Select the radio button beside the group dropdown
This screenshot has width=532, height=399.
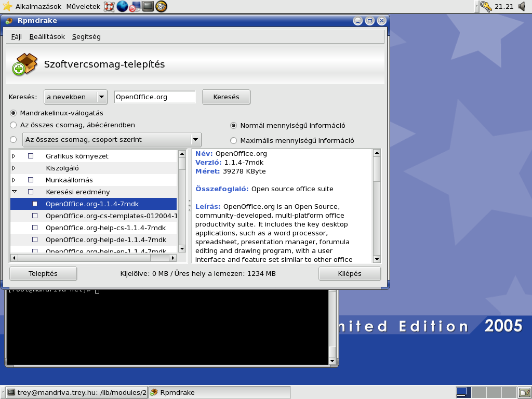(x=13, y=139)
